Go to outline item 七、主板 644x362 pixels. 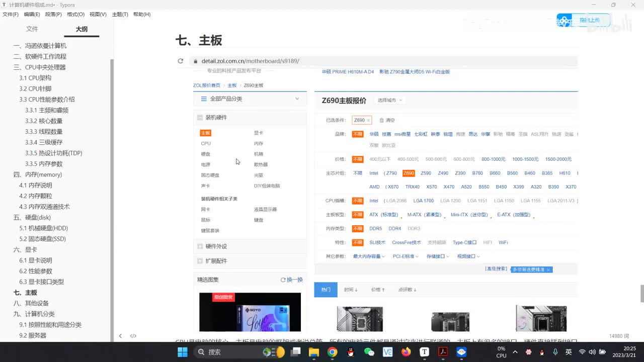coord(25,293)
